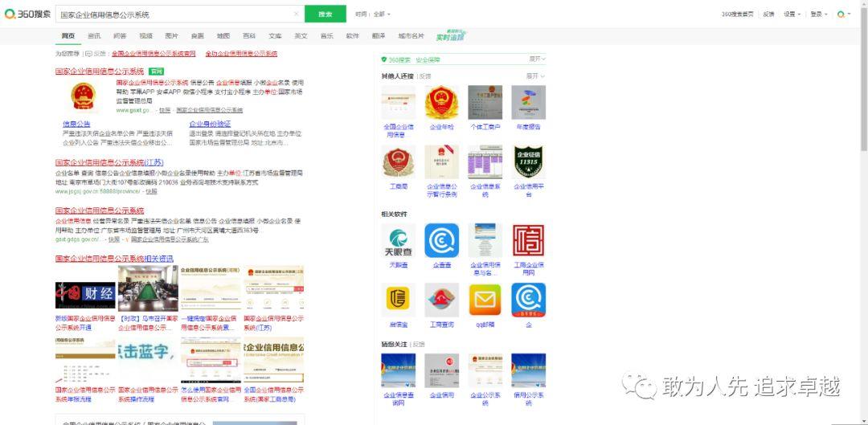868x425 pixels.
Task: Open the 翻译 tab
Action: pyautogui.click(x=379, y=36)
